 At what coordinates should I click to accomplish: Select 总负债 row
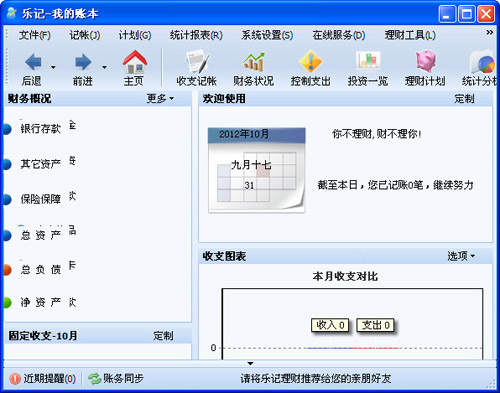(41, 269)
